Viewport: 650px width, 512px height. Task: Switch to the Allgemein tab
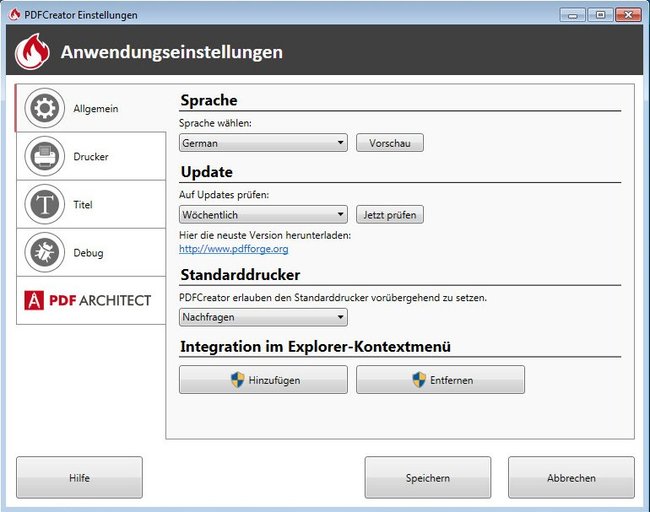tap(91, 108)
